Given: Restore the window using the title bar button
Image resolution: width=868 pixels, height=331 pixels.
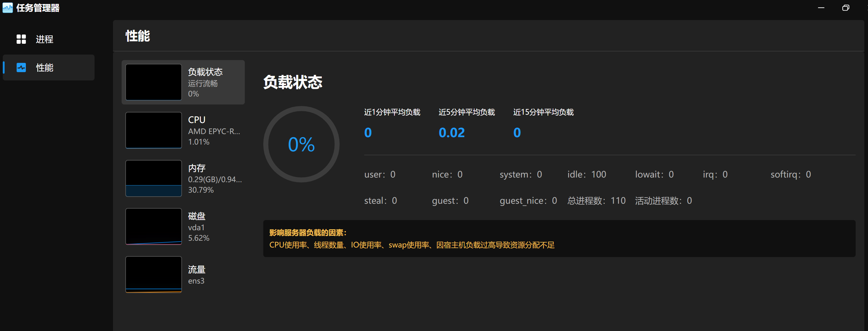Looking at the screenshot, I should click(846, 8).
